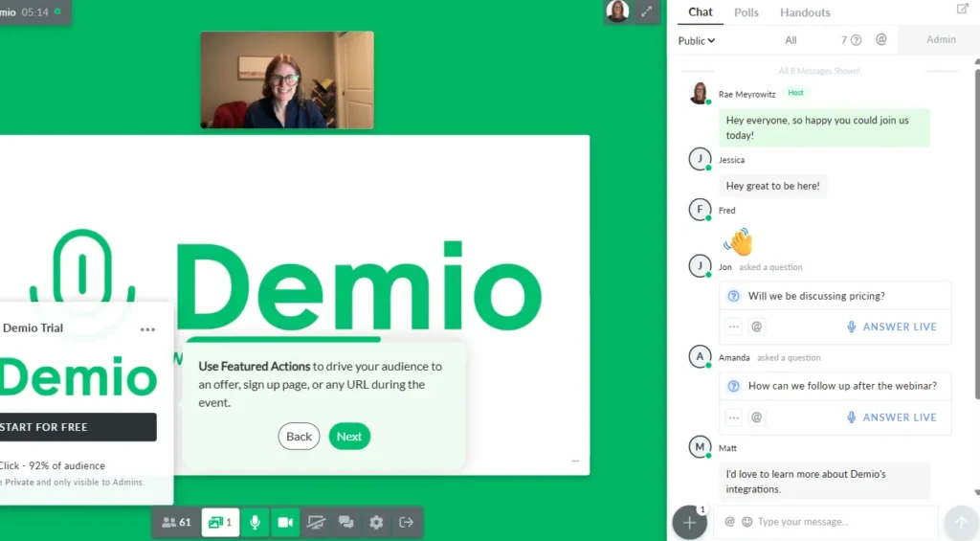Click the host avatar thumbnail at top

point(617,11)
